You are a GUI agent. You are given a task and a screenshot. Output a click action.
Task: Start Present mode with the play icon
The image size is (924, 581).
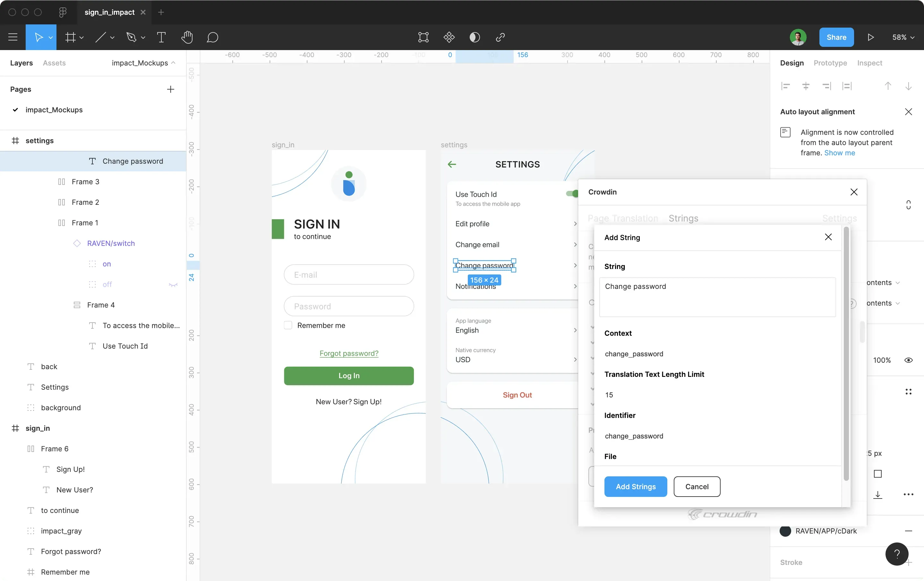pyautogui.click(x=870, y=37)
